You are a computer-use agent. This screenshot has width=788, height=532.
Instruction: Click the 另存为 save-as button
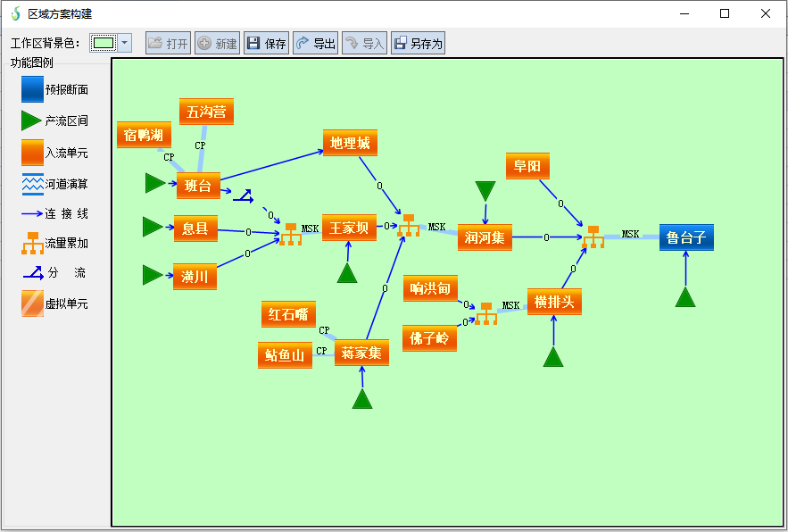[418, 44]
